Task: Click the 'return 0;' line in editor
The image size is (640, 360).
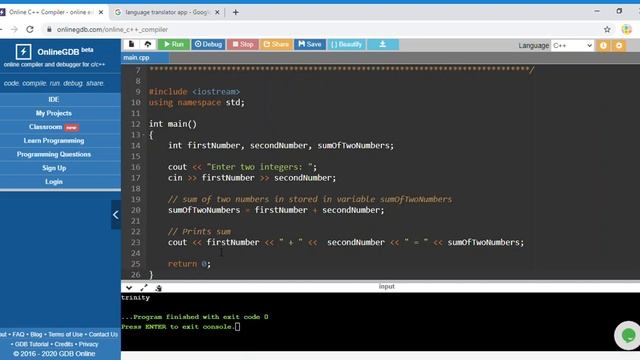Action: 189,264
